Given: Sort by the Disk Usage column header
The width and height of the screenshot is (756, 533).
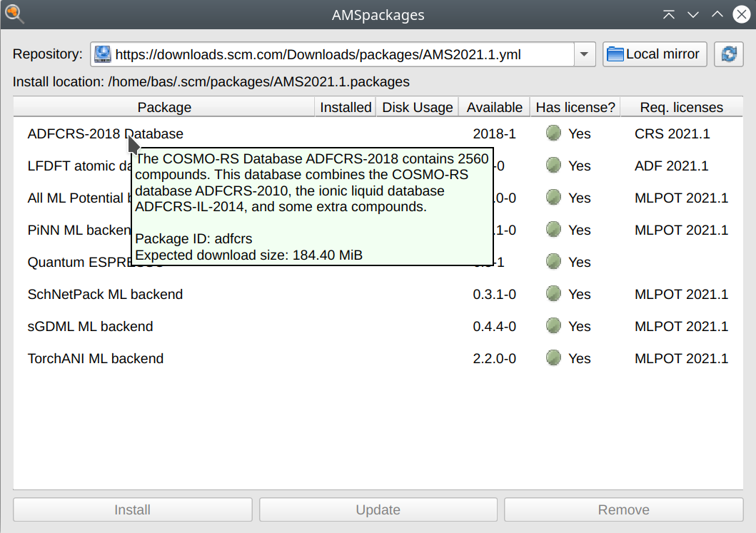Looking at the screenshot, I should coord(418,107).
